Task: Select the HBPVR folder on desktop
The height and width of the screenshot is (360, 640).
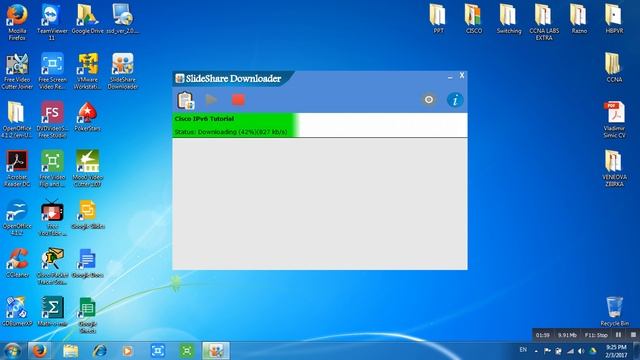Action: point(614,19)
